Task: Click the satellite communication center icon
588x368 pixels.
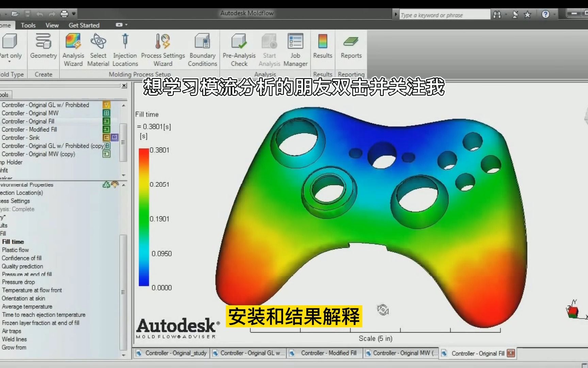Action: point(515,14)
